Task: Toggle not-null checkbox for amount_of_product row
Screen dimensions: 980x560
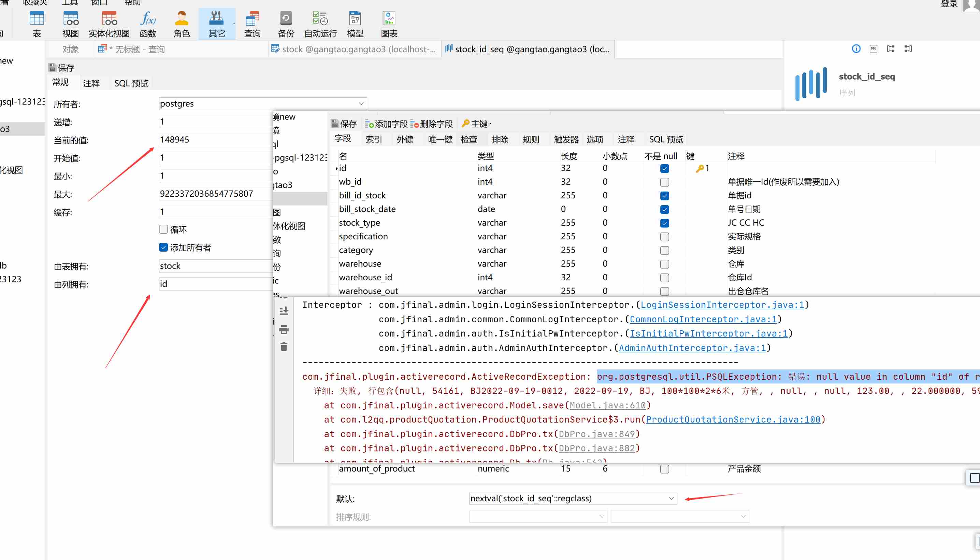Action: (664, 469)
